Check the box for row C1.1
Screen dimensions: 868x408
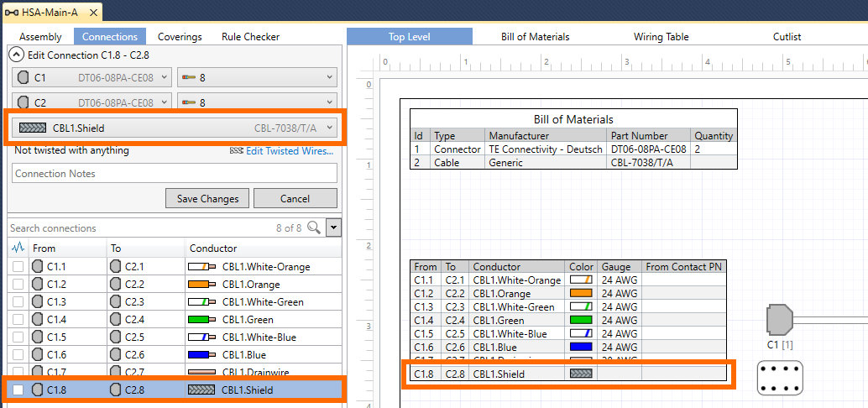(x=18, y=267)
